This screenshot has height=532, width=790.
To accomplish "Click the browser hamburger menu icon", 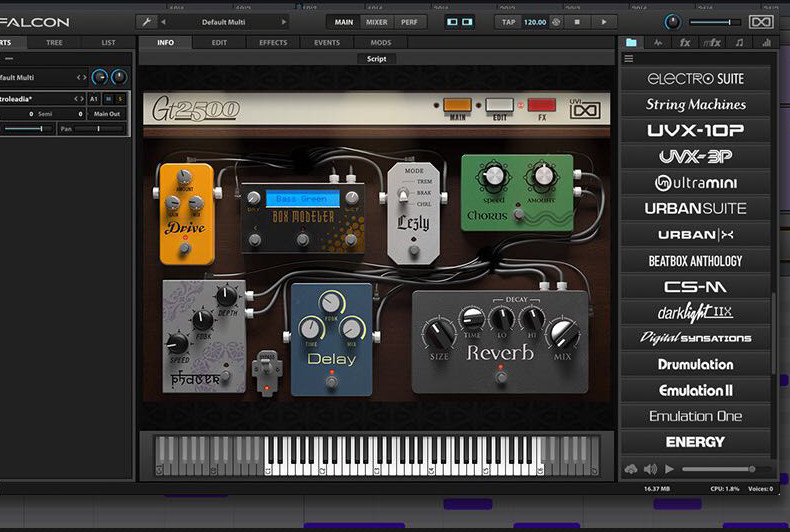I will coord(629,59).
